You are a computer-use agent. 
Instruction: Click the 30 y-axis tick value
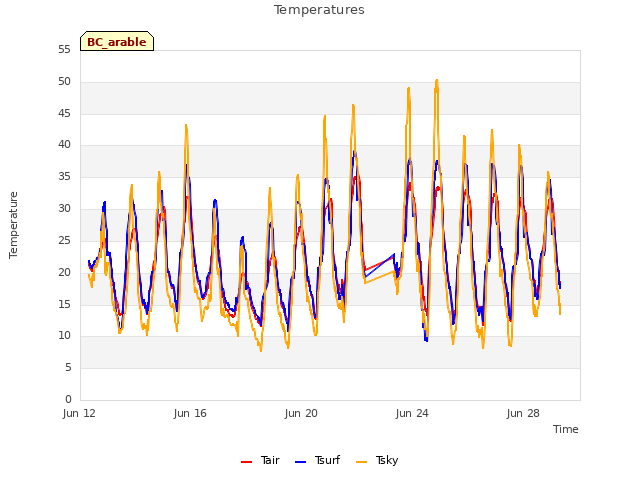point(64,208)
